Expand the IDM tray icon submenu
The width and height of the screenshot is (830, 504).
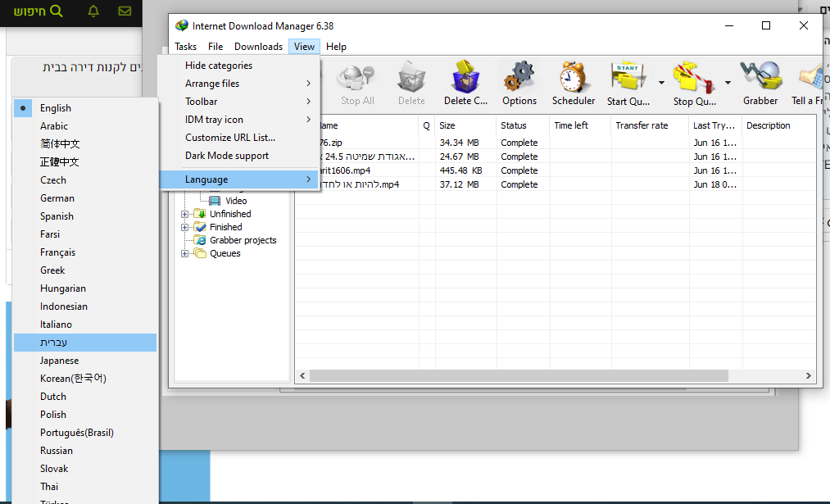coord(239,119)
